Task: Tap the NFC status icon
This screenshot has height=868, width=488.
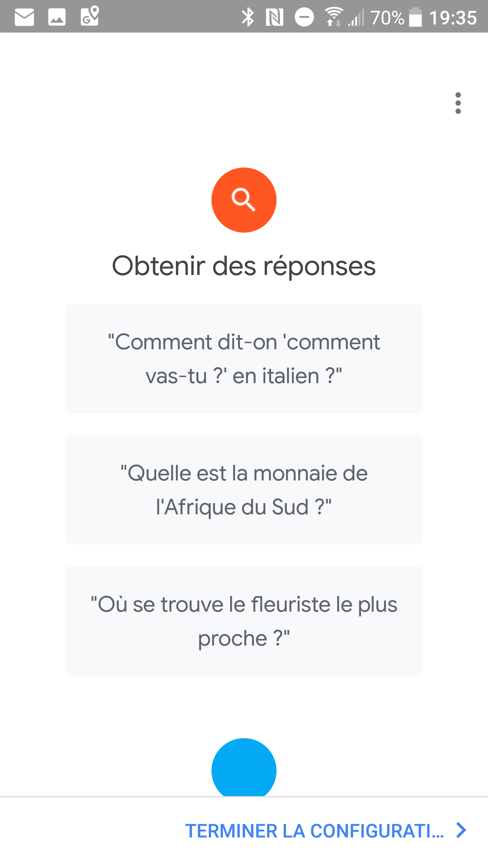Action: (274, 17)
